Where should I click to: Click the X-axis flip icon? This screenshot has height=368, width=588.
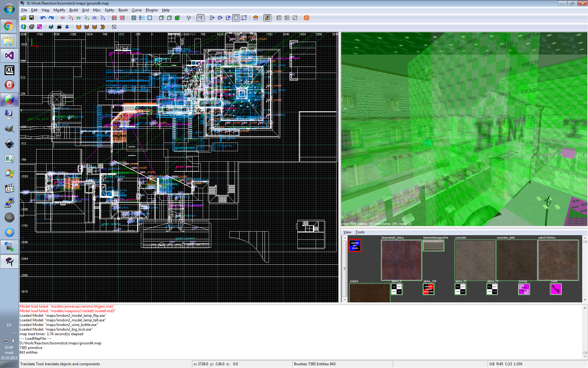point(63,18)
